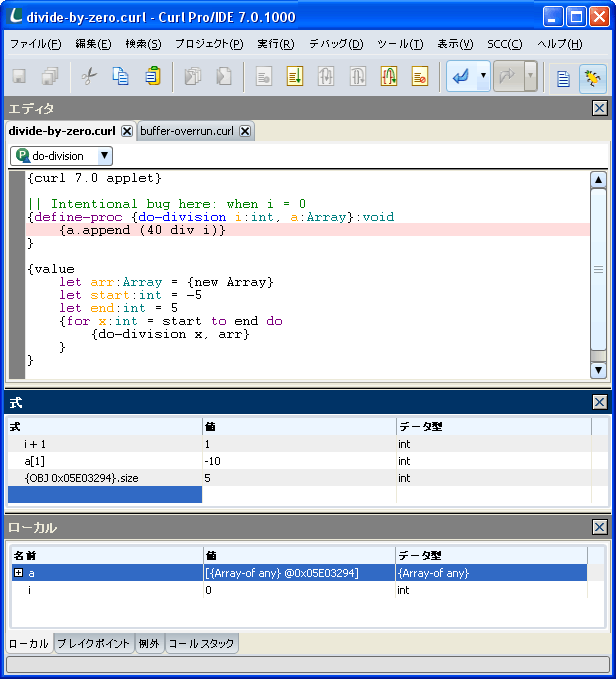Open the ファイル(F) menu
This screenshot has width=616, height=679.
[x=35, y=44]
